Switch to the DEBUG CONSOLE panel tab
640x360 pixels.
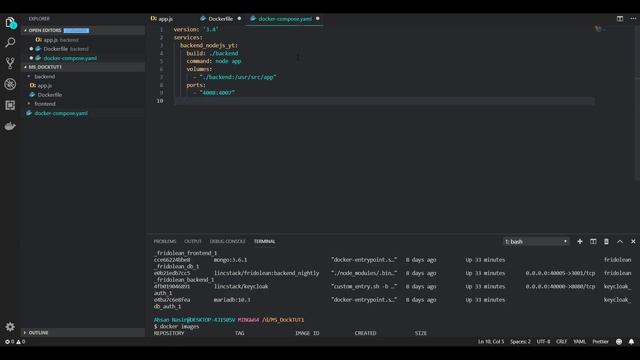coord(228,242)
